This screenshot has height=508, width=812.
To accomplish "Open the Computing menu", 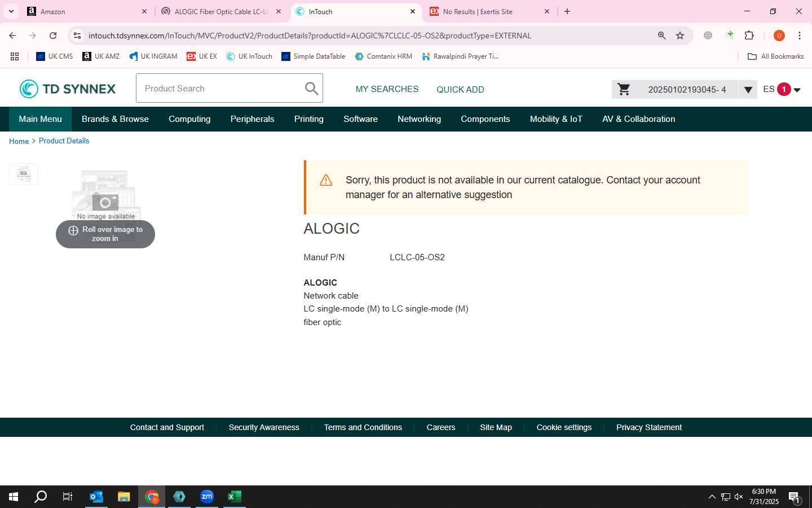I will coord(189,119).
